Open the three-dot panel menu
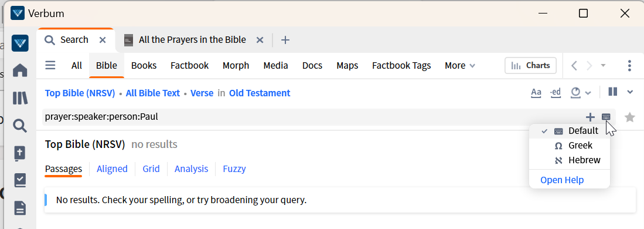644x229 pixels. 629,66
